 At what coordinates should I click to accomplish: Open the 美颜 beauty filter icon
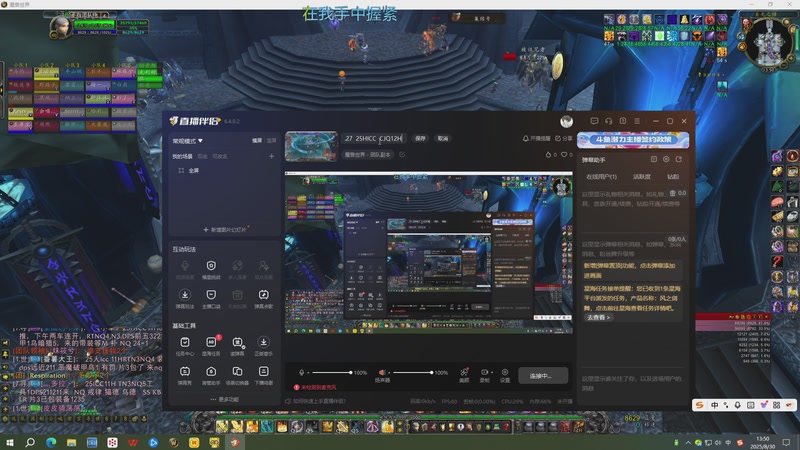(x=464, y=372)
